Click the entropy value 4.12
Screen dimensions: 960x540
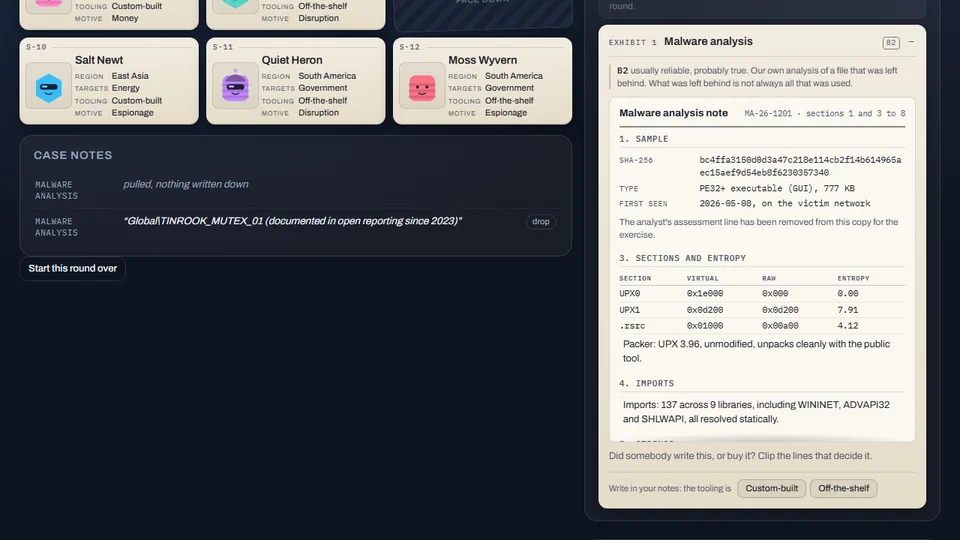[847, 326]
